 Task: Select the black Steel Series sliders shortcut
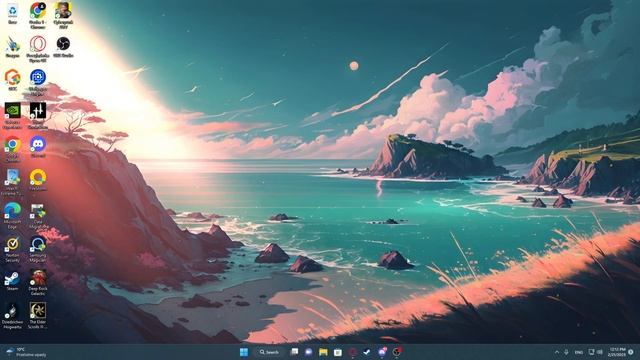(38, 116)
